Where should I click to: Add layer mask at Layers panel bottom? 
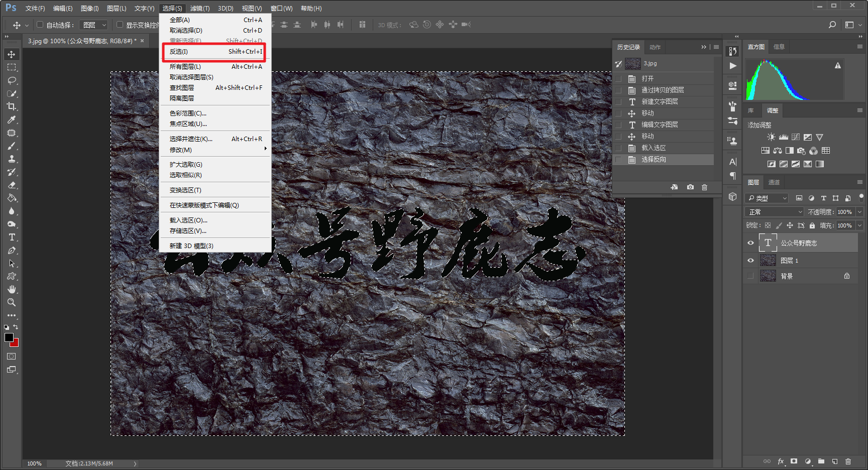click(x=794, y=461)
